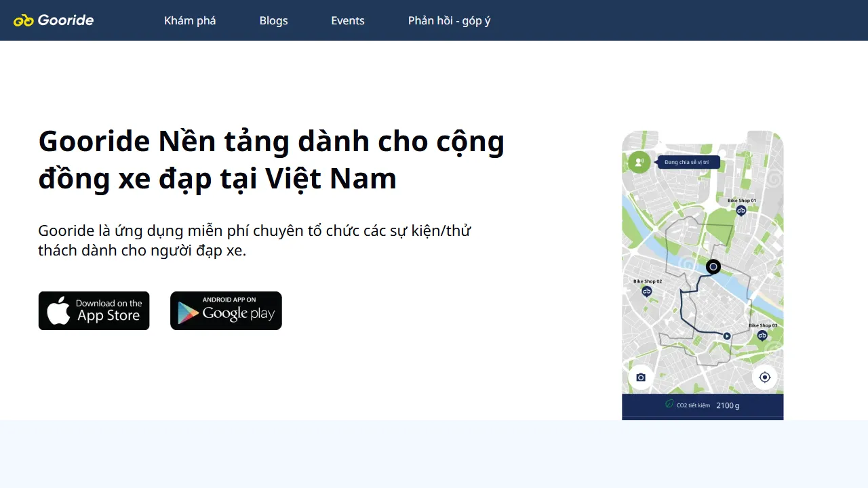Viewport: 868px width, 488px height.
Task: Get the app on Google Play
Action: pos(226,310)
